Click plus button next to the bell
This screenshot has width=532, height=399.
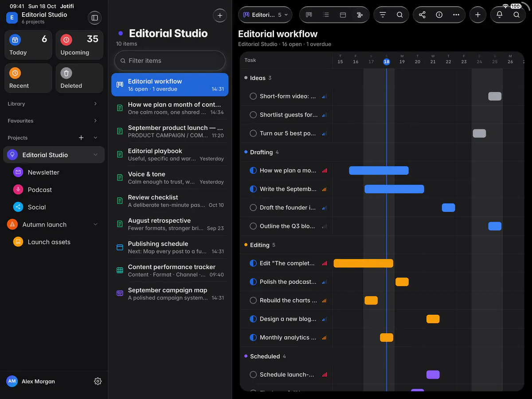tap(477, 15)
